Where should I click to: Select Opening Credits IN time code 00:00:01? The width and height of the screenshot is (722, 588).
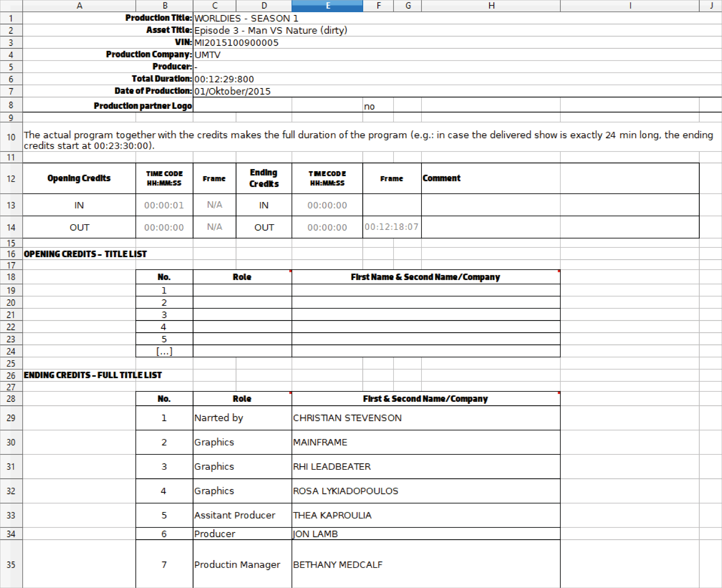(164, 205)
